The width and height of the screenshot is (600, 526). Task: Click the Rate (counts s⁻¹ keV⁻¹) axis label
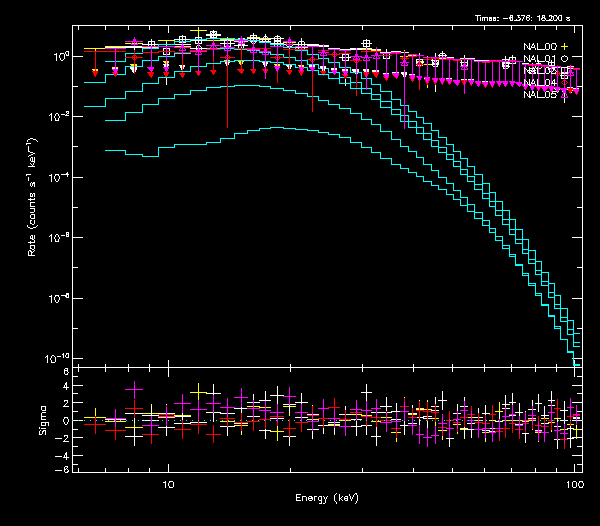[x=34, y=195]
